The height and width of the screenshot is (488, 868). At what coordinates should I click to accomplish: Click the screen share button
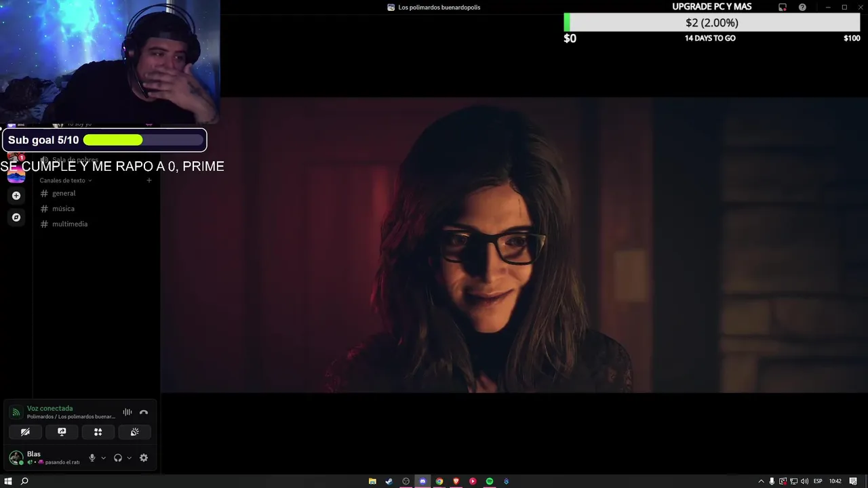[62, 432]
